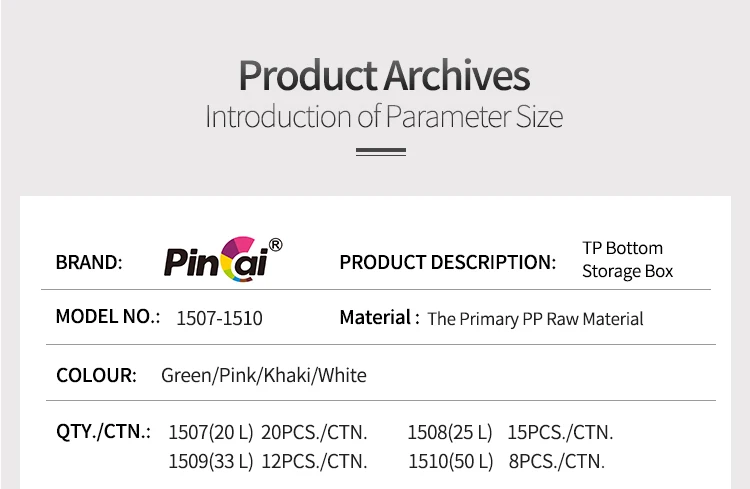Click the 'Material :' label
The image size is (750, 489).
point(380,317)
